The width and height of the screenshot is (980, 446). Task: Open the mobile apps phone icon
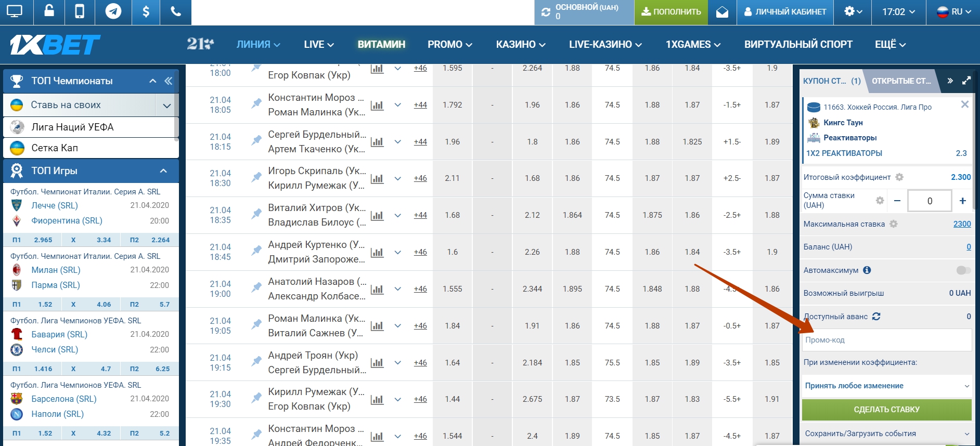click(80, 11)
